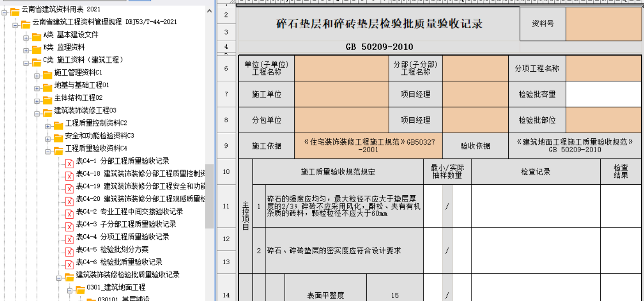This screenshot has height=301, width=644.
Task: Collapse the 云南省建筑资料用表 2021 root node
Action: pos(4,12)
